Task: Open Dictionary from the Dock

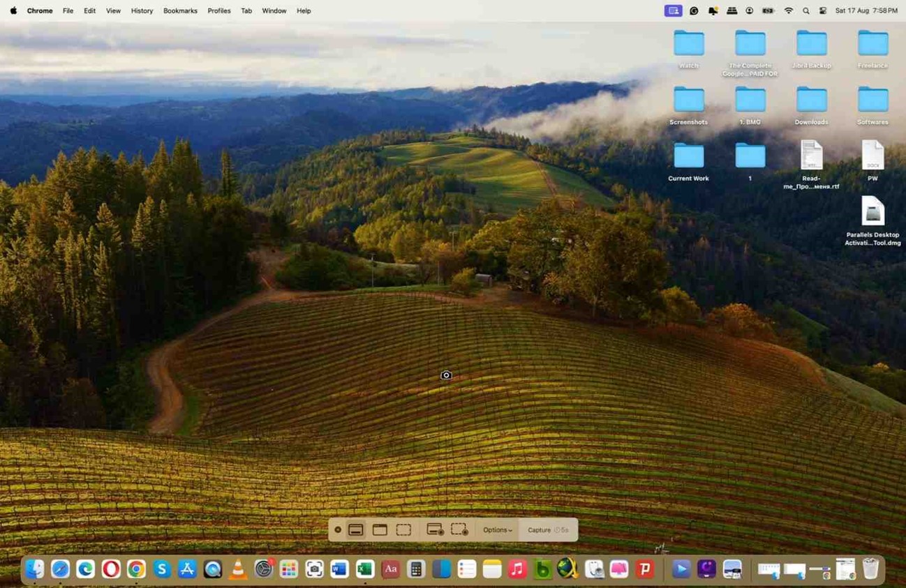Action: click(391, 569)
